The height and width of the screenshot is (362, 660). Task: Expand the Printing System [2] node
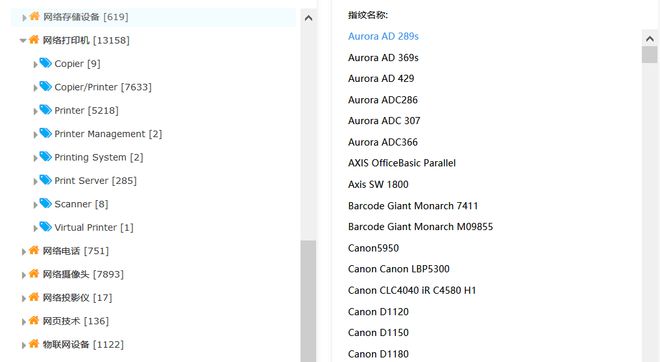(35, 158)
